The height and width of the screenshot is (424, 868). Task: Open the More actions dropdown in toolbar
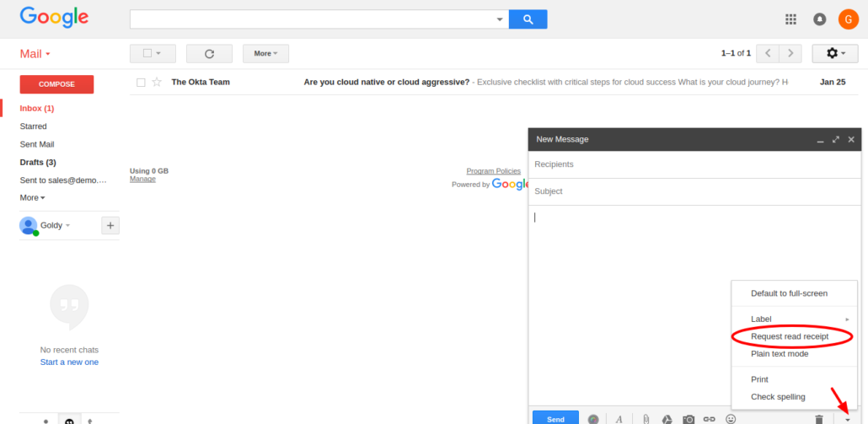point(265,54)
